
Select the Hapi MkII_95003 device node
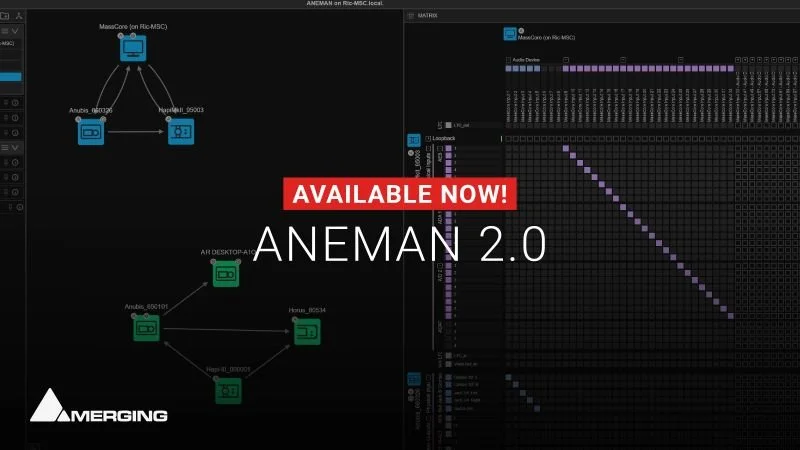tap(181, 132)
